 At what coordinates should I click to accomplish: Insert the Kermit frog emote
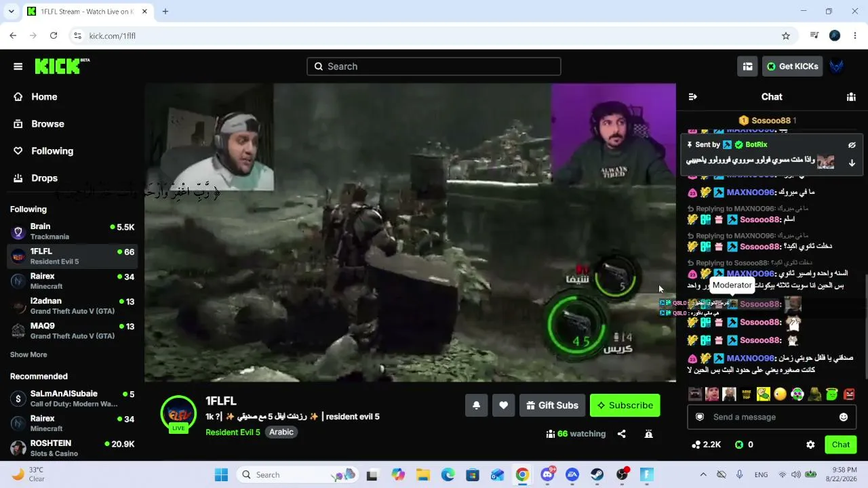[814, 394]
